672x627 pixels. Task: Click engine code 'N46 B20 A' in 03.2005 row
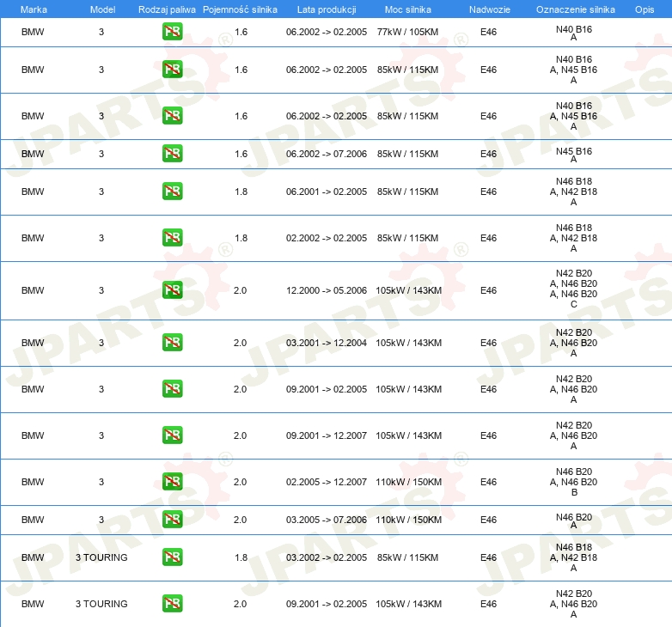pyautogui.click(x=574, y=520)
